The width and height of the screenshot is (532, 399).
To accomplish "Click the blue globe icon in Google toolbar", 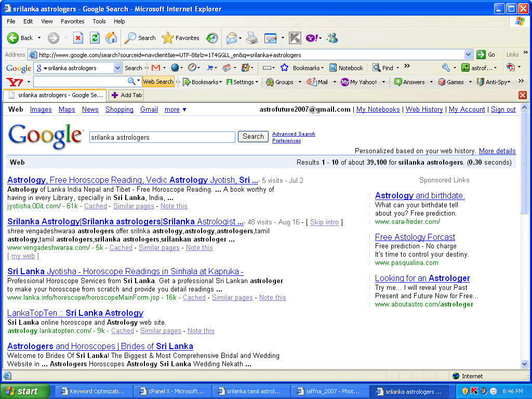I will point(175,68).
